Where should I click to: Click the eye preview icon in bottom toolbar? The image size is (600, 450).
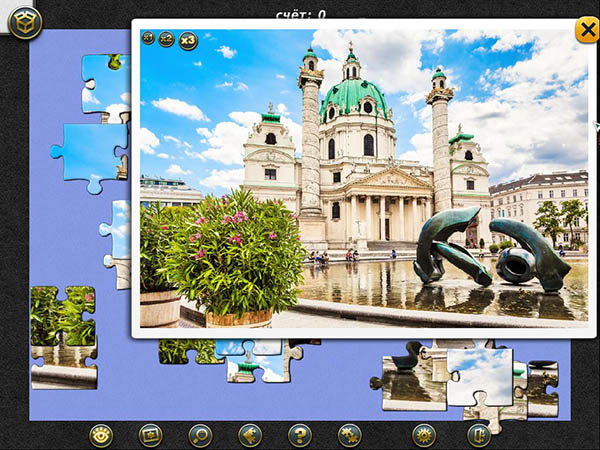point(100,435)
